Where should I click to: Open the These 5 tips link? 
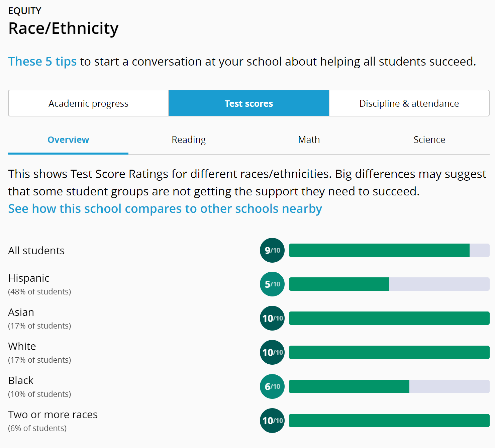pos(42,62)
